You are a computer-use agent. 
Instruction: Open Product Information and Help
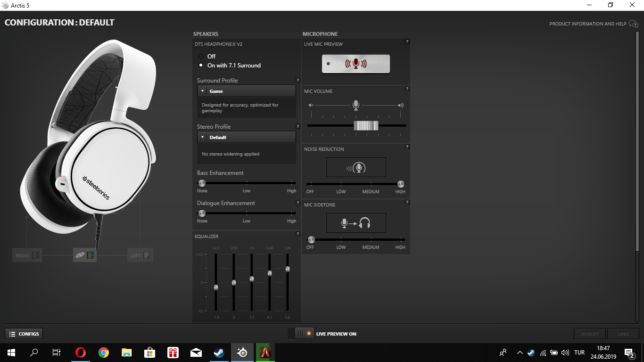(588, 24)
